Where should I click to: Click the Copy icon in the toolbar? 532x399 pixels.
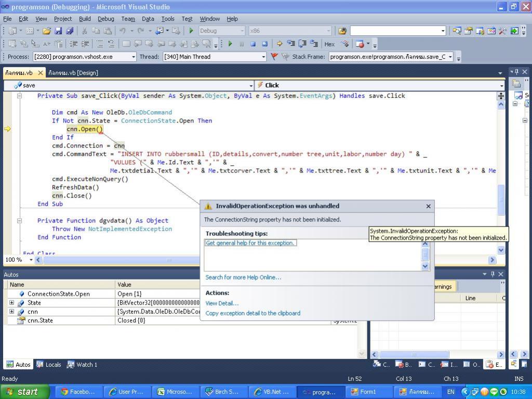[96, 31]
